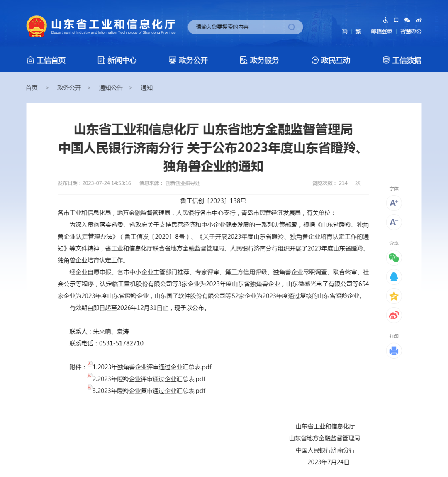Open 政民互动 nav item
This screenshot has height=477, width=448.
click(x=331, y=60)
